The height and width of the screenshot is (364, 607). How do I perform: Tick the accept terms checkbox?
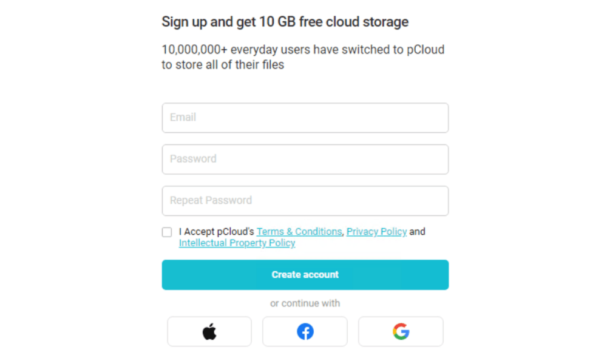[x=167, y=232]
